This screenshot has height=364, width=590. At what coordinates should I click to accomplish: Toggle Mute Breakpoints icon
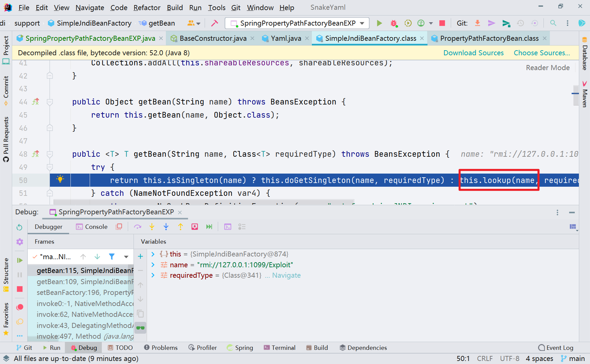click(20, 322)
